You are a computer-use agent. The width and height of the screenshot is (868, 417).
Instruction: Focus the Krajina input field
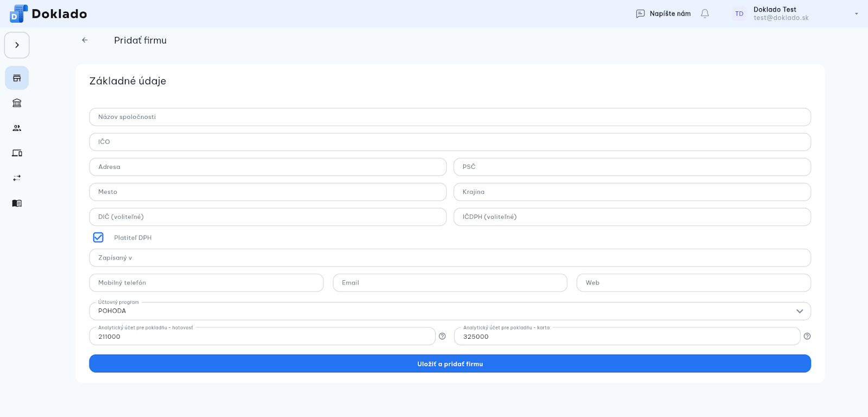tap(632, 192)
